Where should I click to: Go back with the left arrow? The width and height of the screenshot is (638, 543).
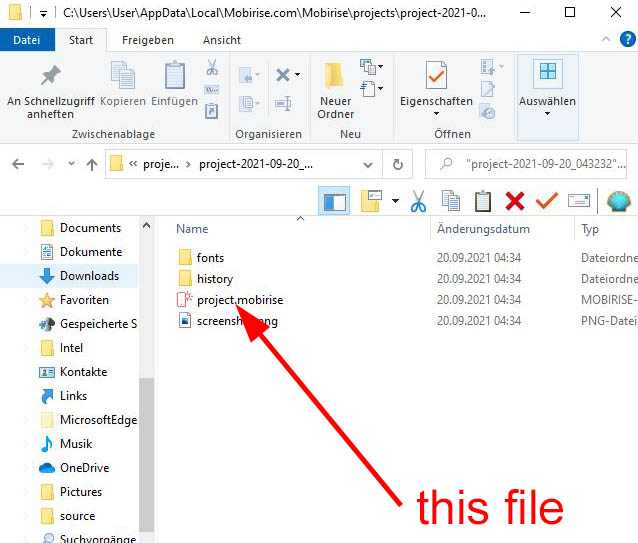pyautogui.click(x=18, y=164)
